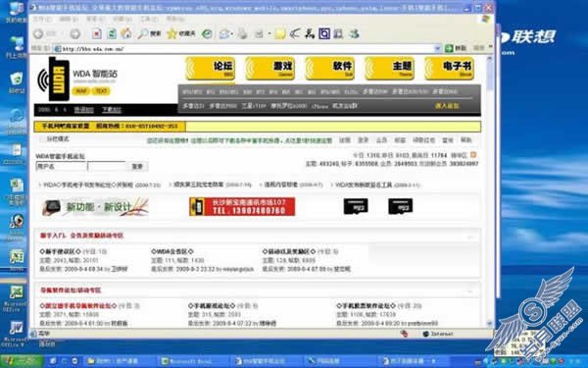
Task: Expand the address bar dropdown arrow
Action: pyautogui.click(x=437, y=48)
